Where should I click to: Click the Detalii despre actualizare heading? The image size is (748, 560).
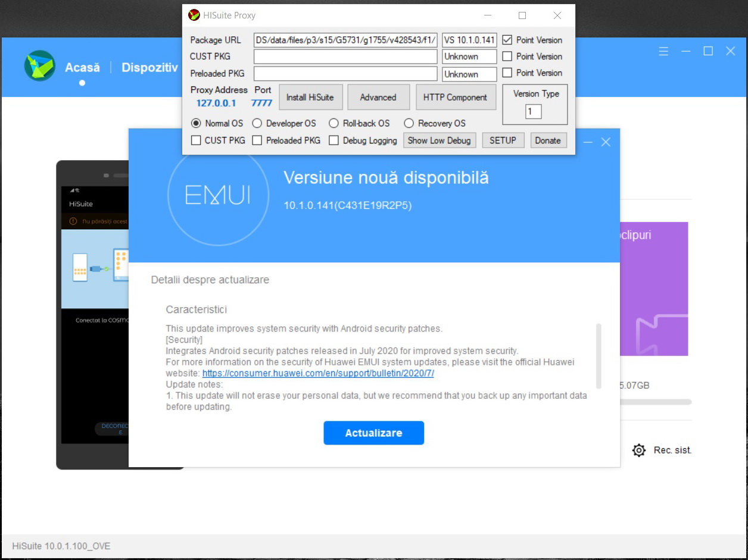(210, 280)
